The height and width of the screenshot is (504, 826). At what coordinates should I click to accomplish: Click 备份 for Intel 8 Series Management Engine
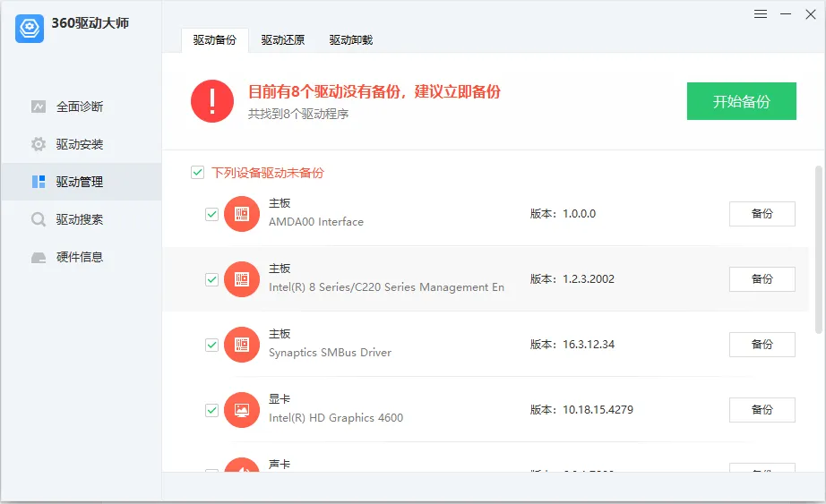coord(762,279)
